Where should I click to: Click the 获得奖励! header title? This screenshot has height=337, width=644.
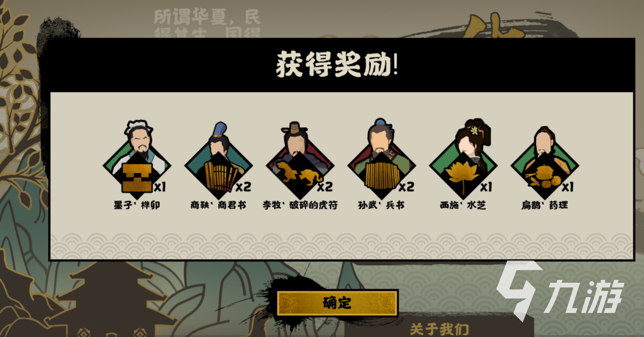click(x=338, y=66)
